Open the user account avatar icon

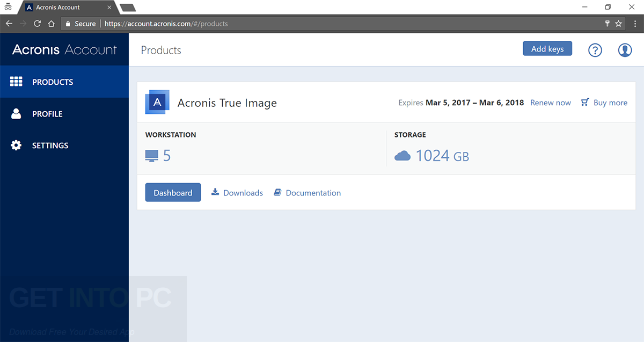pyautogui.click(x=625, y=50)
